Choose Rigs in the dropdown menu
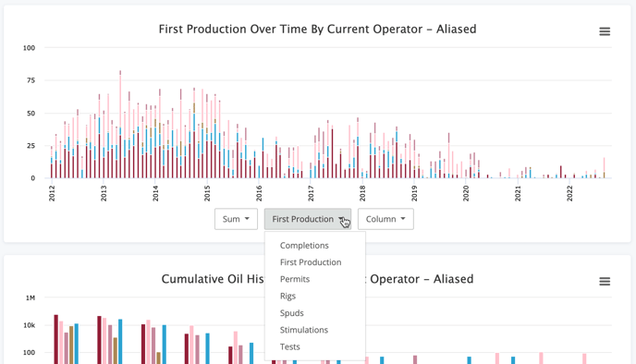 (x=287, y=296)
